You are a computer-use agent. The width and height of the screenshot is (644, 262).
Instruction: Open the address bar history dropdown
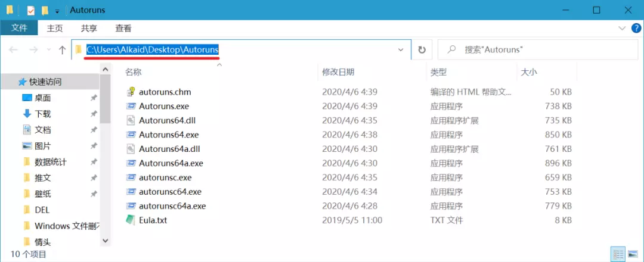(401, 50)
